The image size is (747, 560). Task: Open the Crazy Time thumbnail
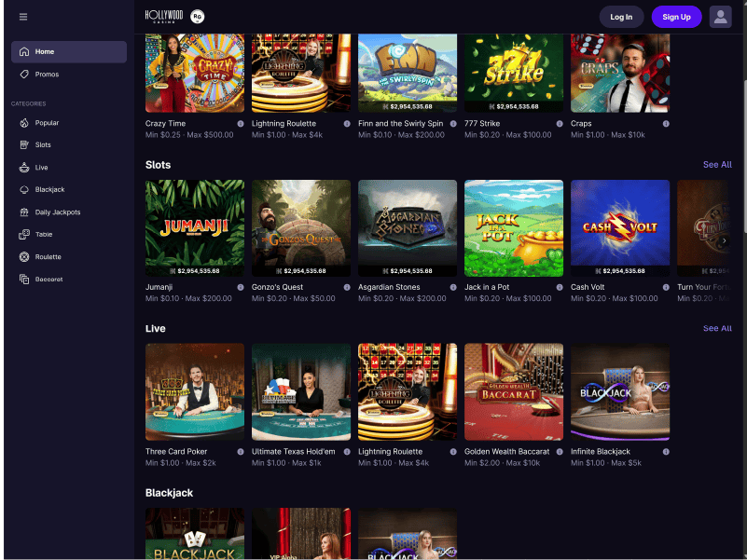coord(195,73)
